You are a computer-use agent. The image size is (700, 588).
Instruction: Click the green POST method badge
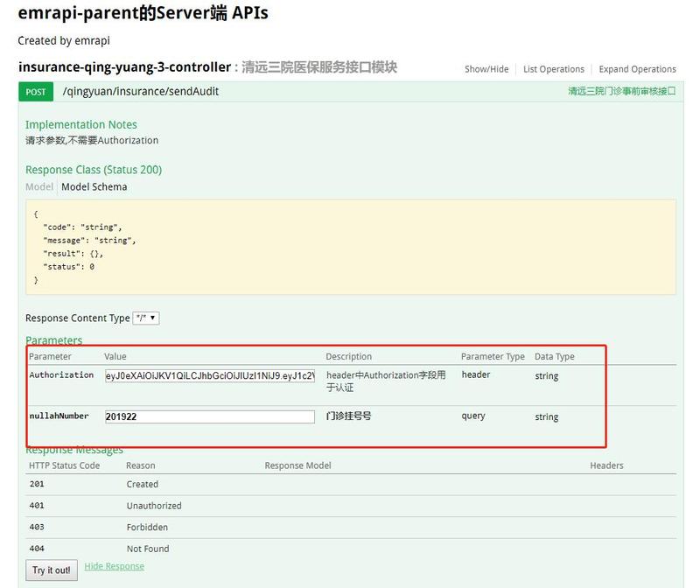pyautogui.click(x=36, y=92)
